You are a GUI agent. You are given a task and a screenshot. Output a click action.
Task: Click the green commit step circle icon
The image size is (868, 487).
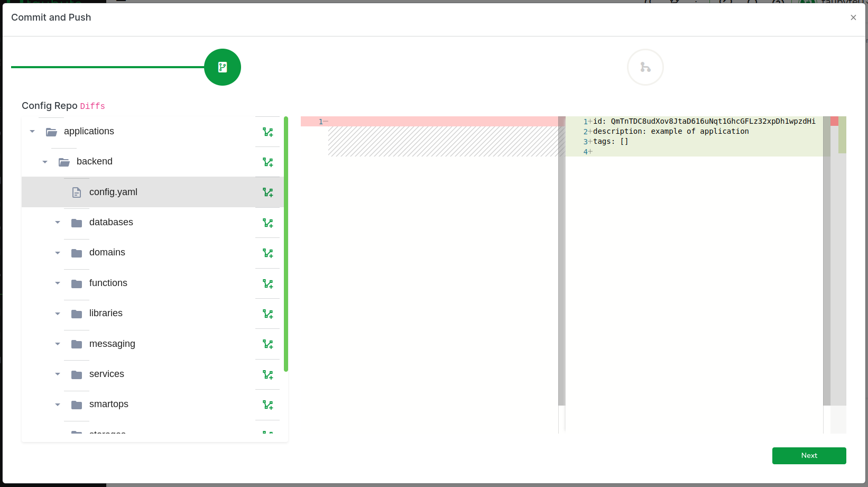223,67
